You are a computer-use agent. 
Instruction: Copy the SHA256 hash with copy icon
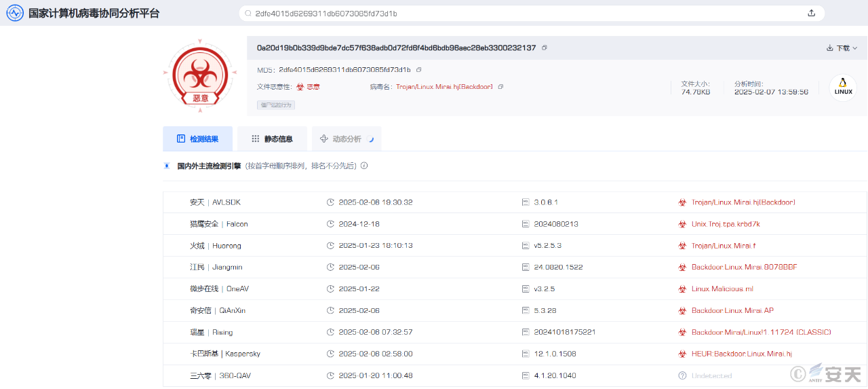pyautogui.click(x=544, y=48)
